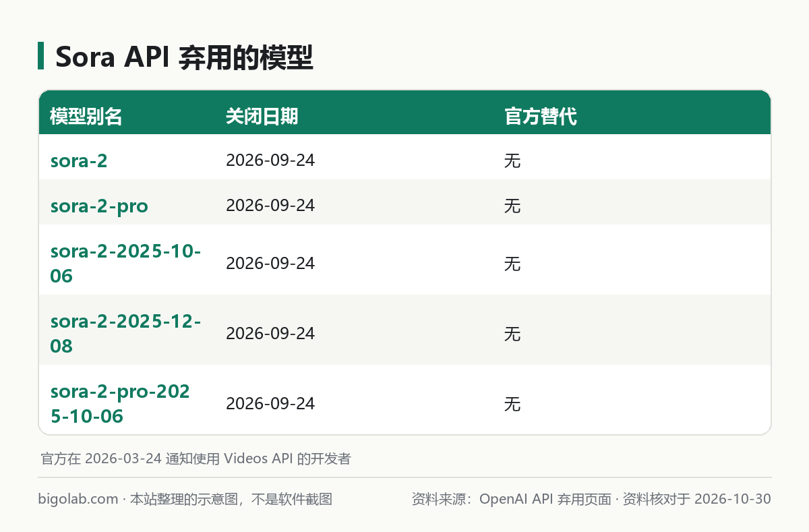Click 无 in the sora-2-pro row
809x532 pixels.
click(512, 206)
